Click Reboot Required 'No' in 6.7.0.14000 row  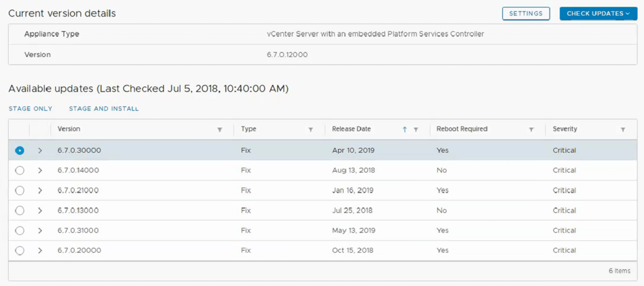pos(441,170)
